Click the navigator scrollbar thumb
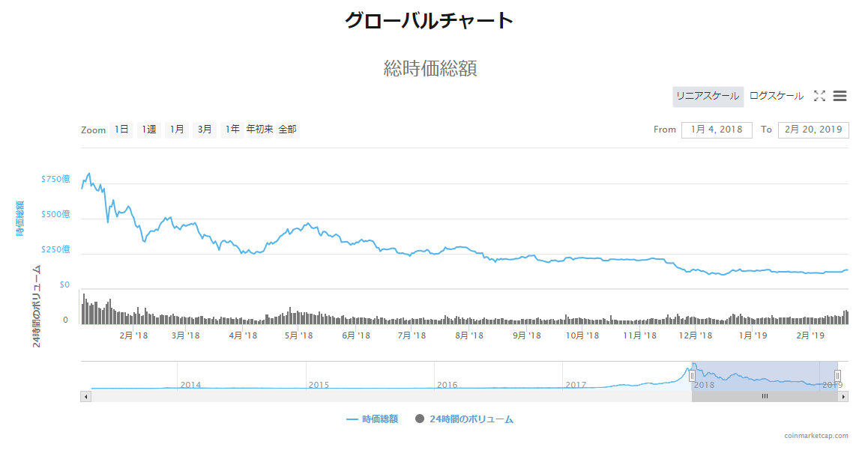 tap(765, 396)
